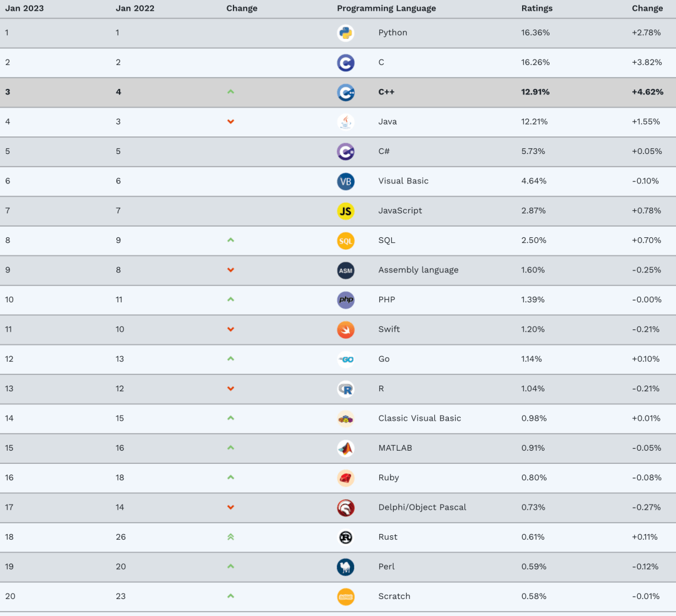This screenshot has width=676, height=616.
Task: Click the Java coffee cup icon
Action: [x=346, y=121]
